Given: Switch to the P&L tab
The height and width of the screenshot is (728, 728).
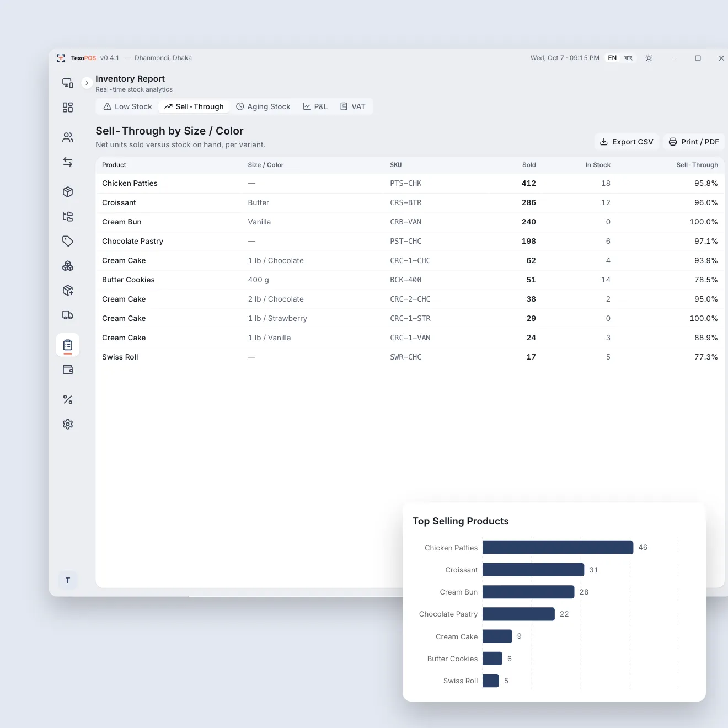Looking at the screenshot, I should tap(315, 106).
